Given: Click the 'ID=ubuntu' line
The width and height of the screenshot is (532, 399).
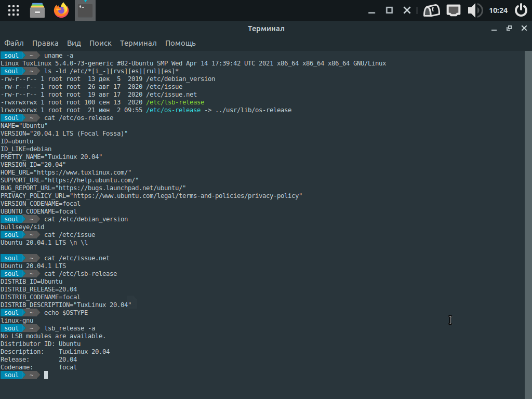Looking at the screenshot, I should point(17,141).
